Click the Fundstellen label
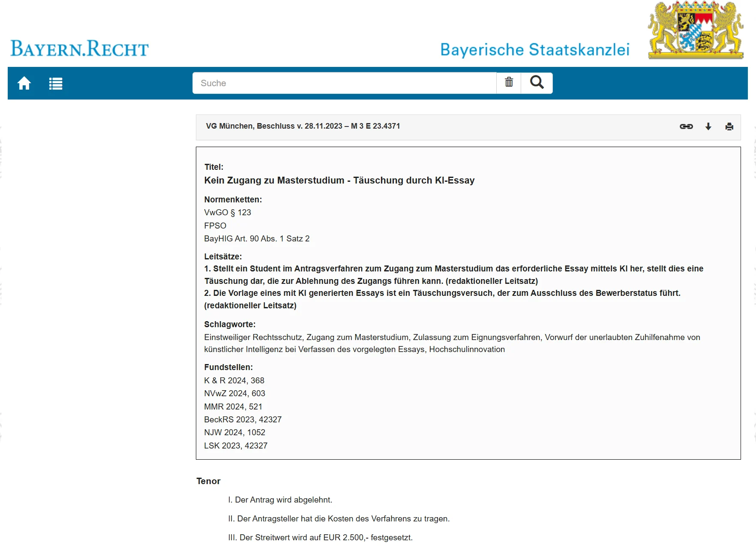This screenshot has width=756, height=551. click(228, 367)
